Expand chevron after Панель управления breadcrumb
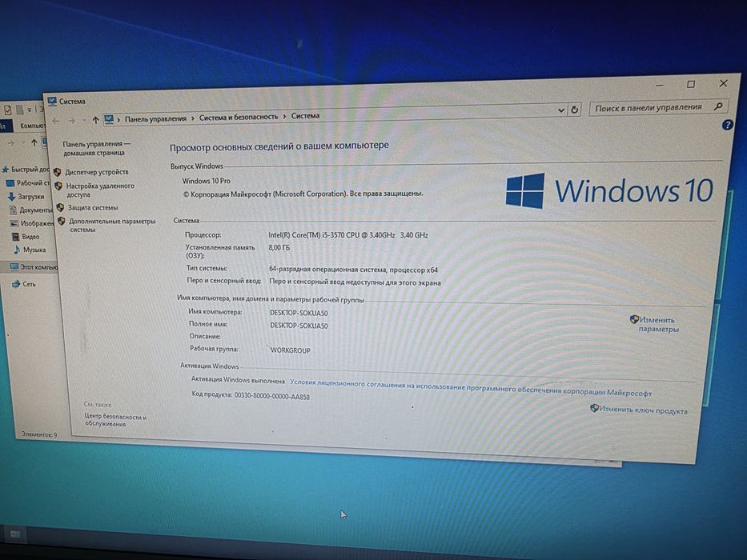747x560 pixels. coord(192,118)
